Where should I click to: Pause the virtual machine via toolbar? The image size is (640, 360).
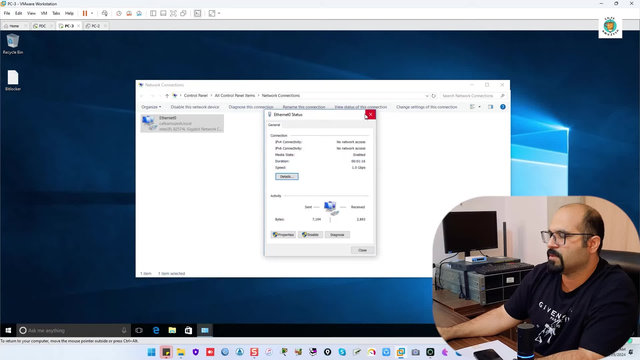(x=85, y=13)
